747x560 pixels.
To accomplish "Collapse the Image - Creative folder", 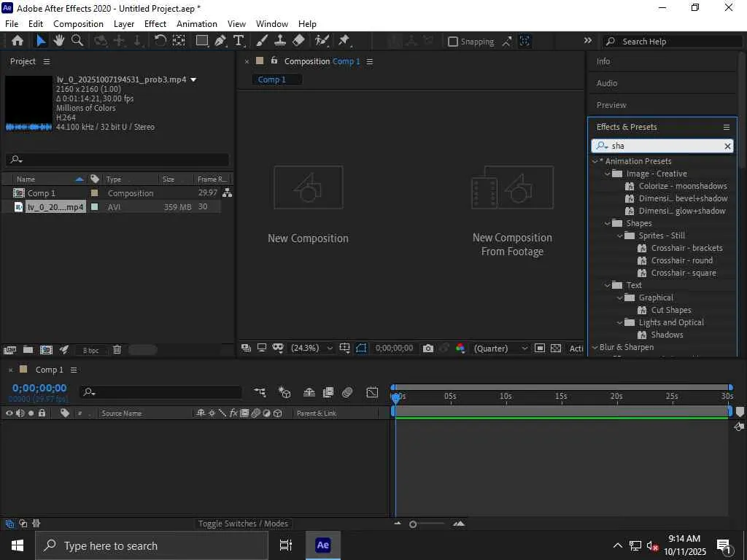I will [x=608, y=174].
